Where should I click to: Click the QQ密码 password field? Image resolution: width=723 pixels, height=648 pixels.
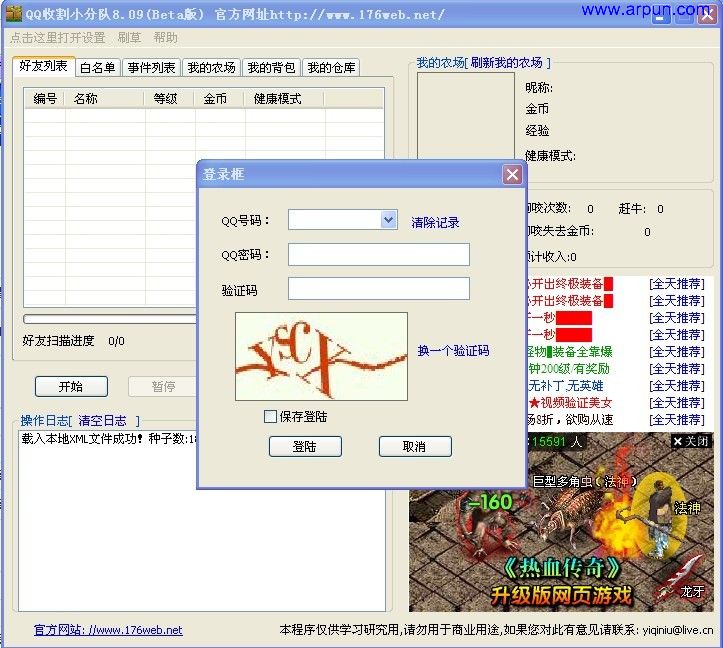click(378, 255)
